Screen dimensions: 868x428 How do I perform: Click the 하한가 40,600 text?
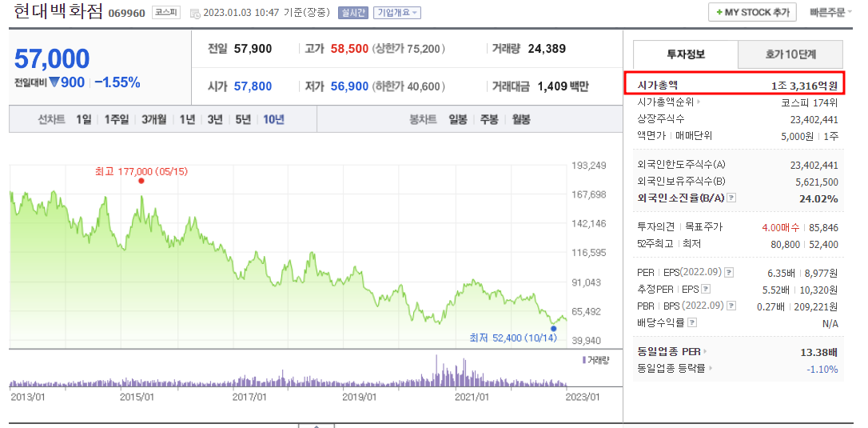(408, 86)
